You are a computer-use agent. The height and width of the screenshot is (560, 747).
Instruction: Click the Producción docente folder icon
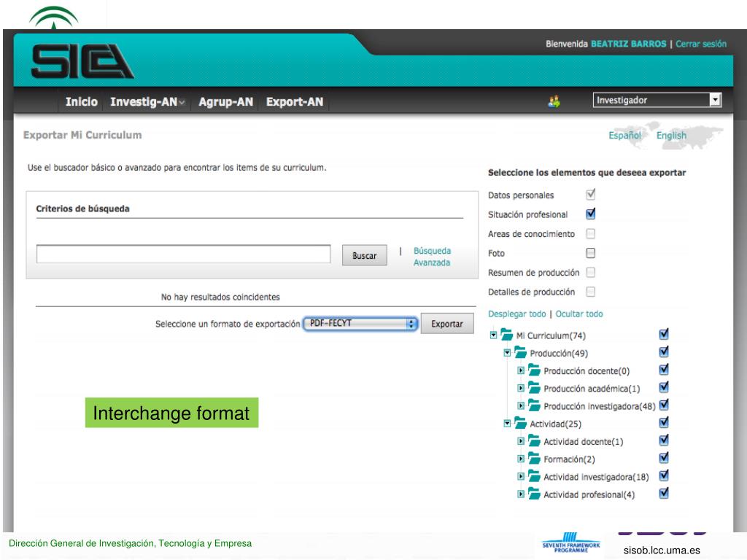pyautogui.click(x=534, y=370)
